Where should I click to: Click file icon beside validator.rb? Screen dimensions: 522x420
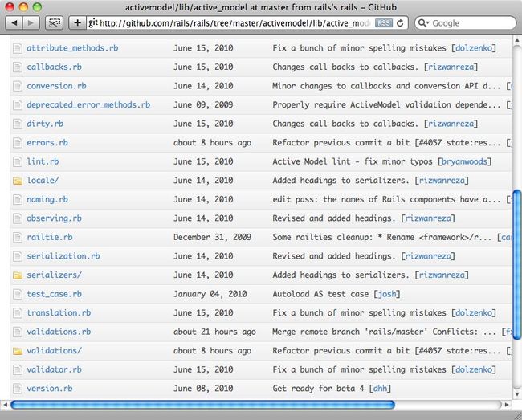(x=18, y=370)
